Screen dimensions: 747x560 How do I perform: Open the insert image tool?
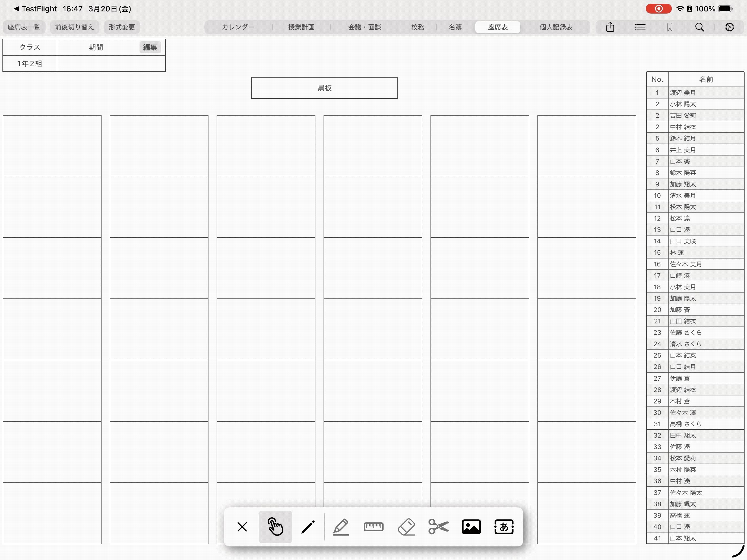[471, 527]
